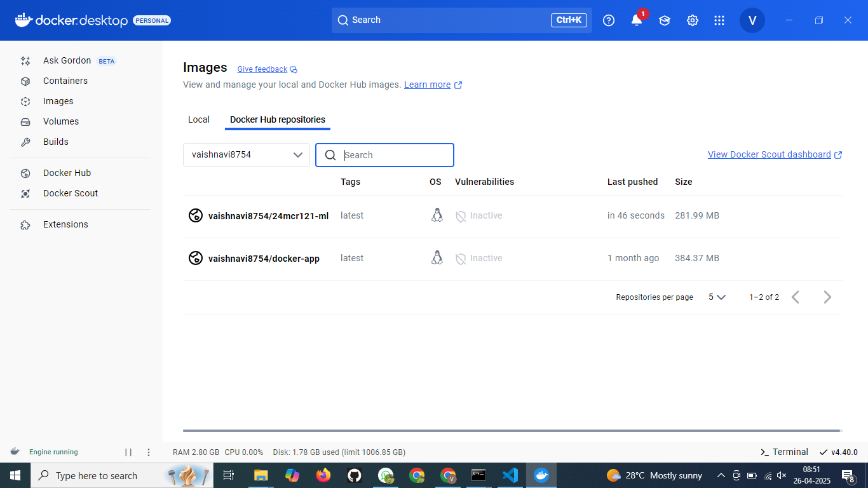Go to previous repositories page arrow
This screenshot has width=868, height=488.
(x=795, y=297)
